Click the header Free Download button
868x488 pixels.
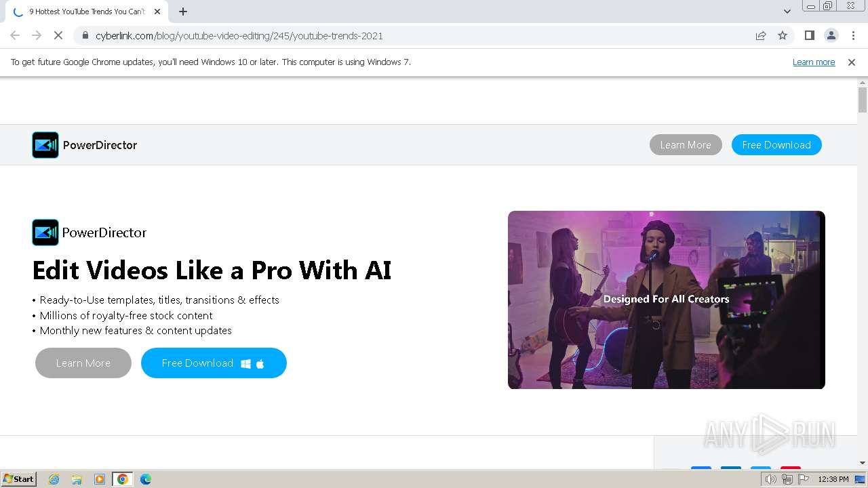pos(776,145)
